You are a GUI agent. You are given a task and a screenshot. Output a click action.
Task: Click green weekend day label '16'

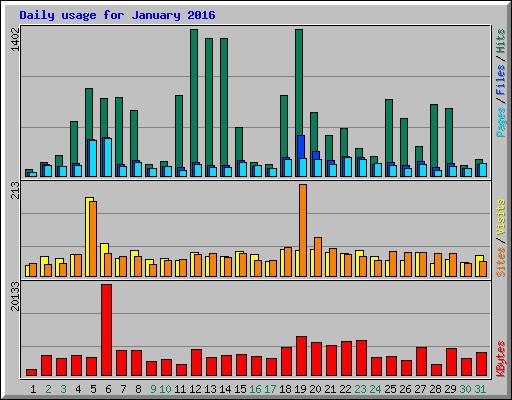(255, 389)
